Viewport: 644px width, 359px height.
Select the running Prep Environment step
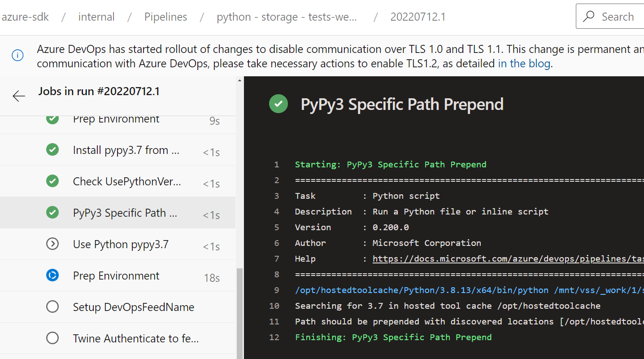coord(117,276)
